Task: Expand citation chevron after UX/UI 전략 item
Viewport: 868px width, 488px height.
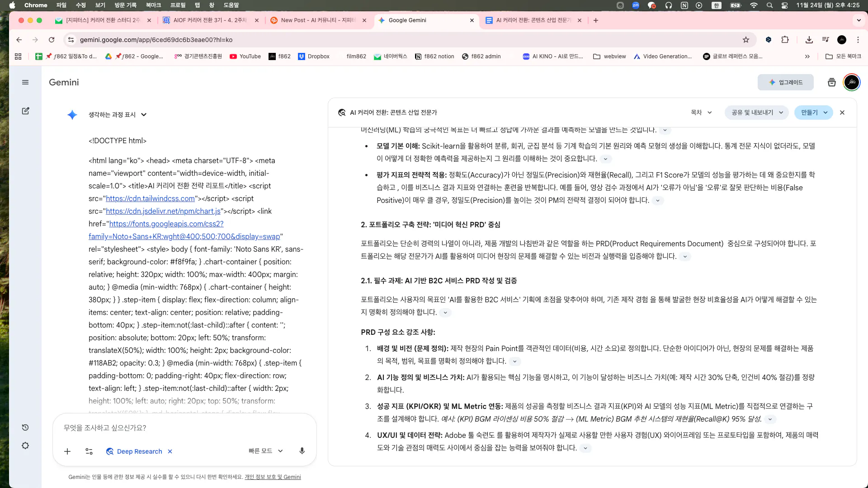Action: point(585,448)
